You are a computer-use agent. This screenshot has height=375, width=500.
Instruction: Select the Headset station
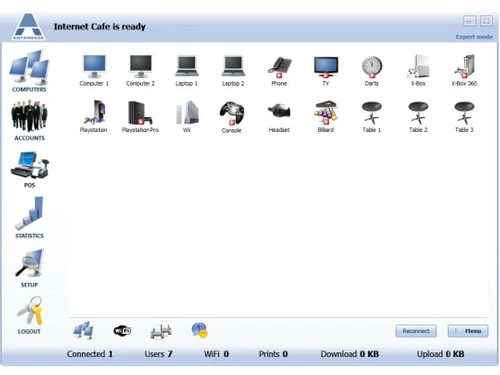click(x=279, y=117)
